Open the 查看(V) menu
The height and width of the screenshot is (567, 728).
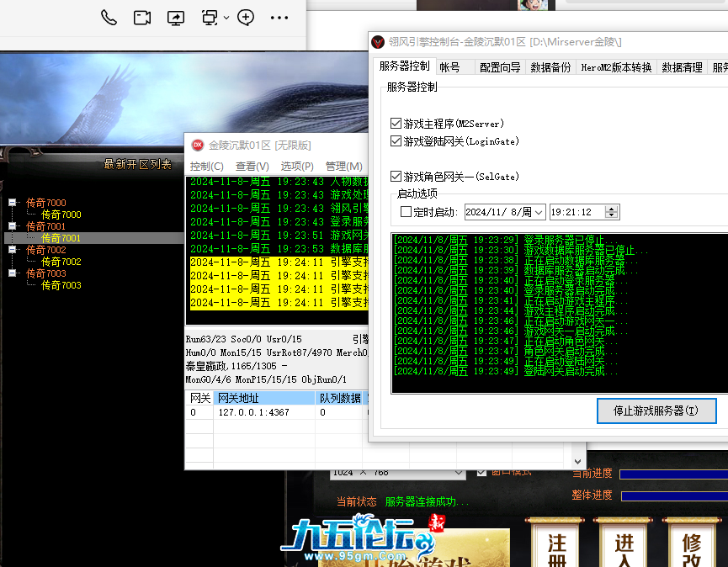click(252, 166)
